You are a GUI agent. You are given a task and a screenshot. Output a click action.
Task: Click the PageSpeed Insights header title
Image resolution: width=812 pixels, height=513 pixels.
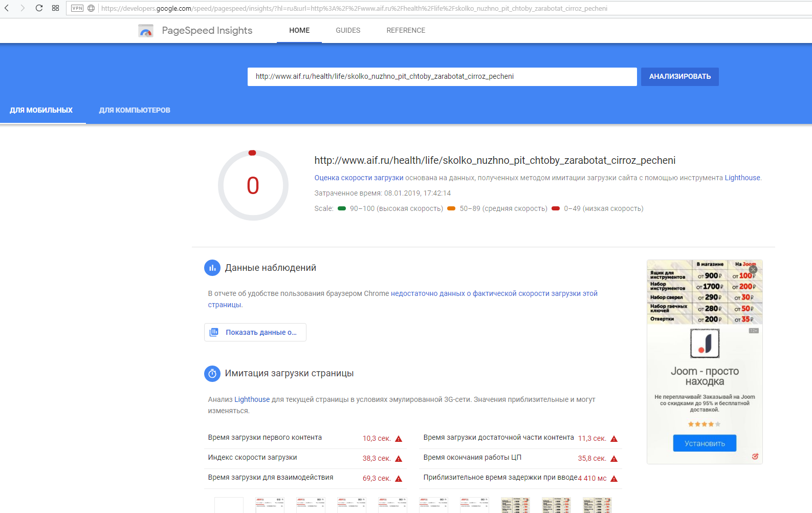pyautogui.click(x=207, y=31)
